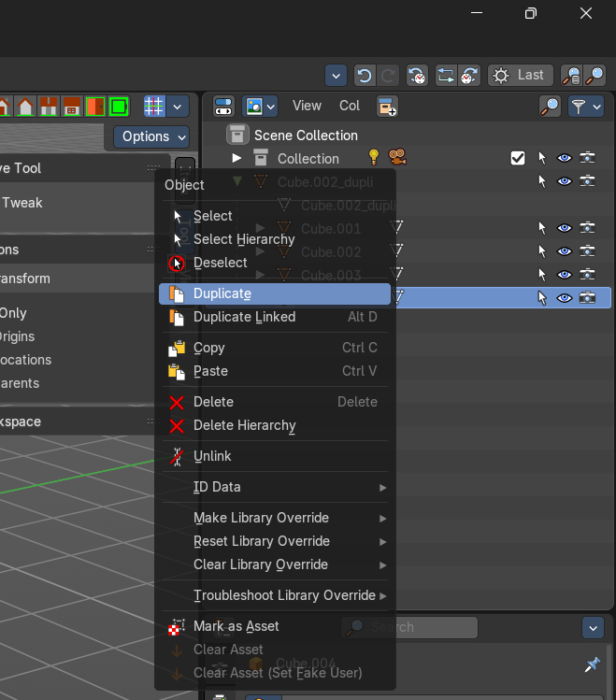Click the solid green square icon
This screenshot has height=700, width=616.
tap(119, 107)
